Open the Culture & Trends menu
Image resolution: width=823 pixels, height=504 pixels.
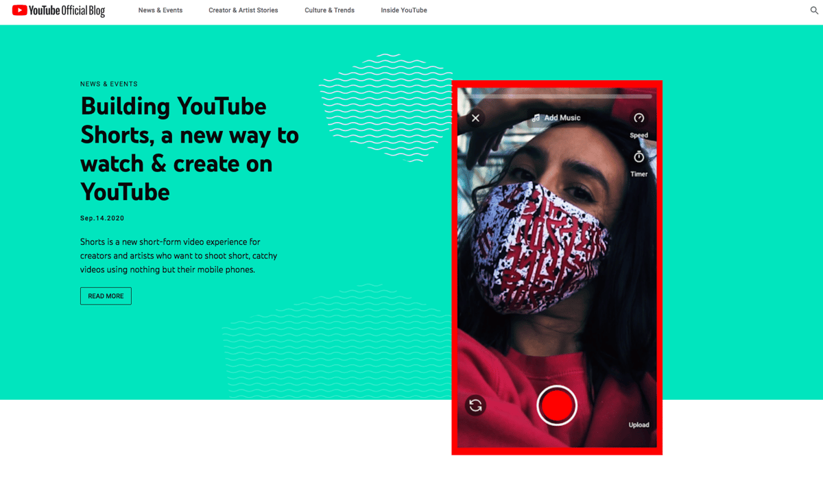click(x=330, y=10)
